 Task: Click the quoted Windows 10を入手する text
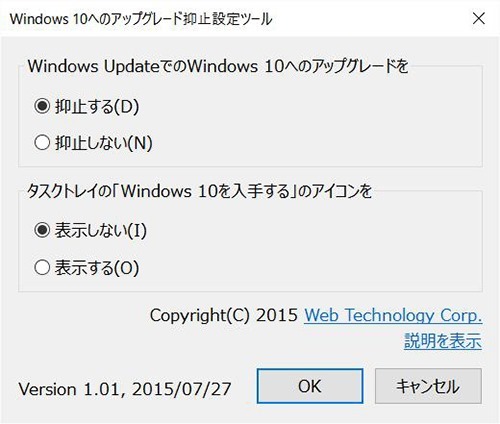click(x=205, y=191)
